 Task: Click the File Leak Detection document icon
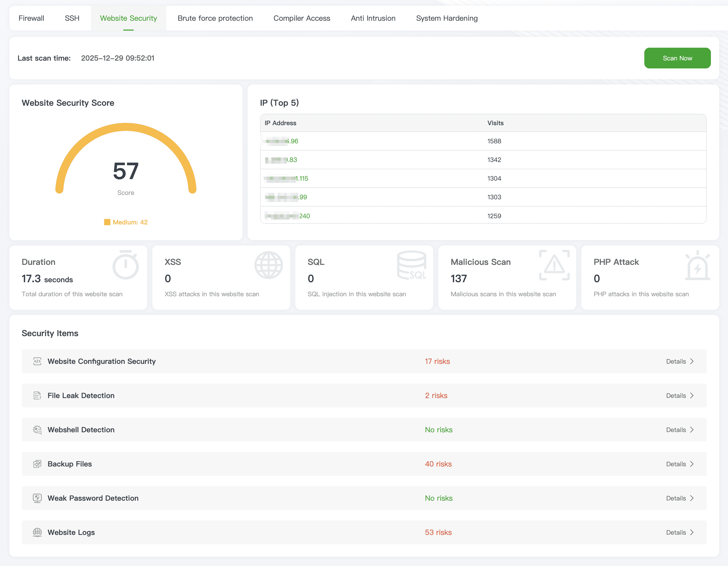[37, 395]
